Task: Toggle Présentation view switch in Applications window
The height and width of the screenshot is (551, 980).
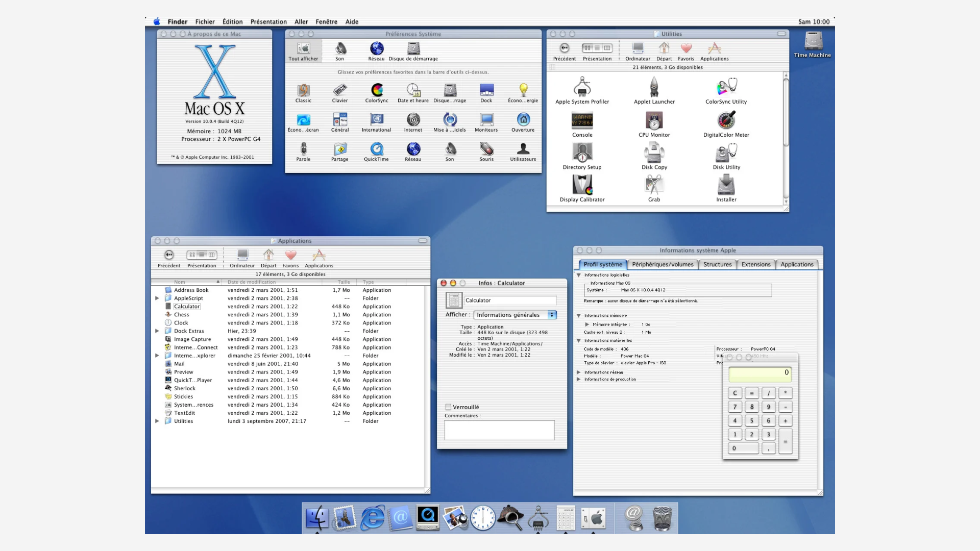Action: [202, 255]
